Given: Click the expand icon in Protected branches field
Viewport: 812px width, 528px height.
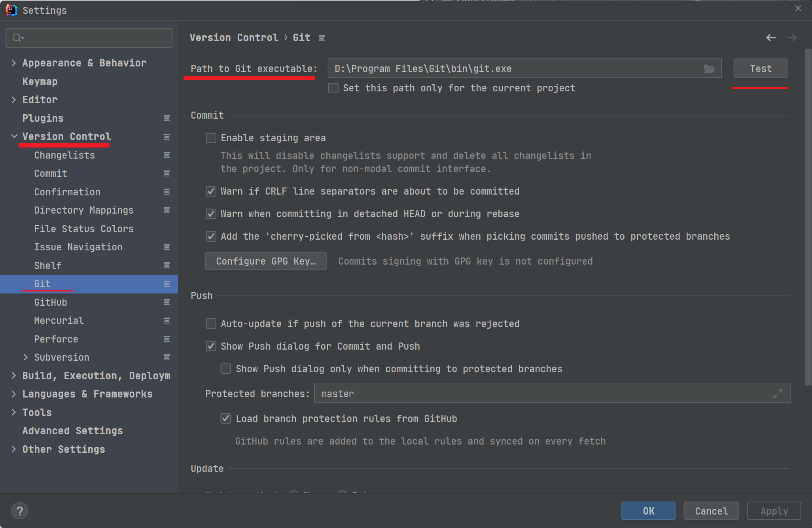Looking at the screenshot, I should pyautogui.click(x=778, y=394).
